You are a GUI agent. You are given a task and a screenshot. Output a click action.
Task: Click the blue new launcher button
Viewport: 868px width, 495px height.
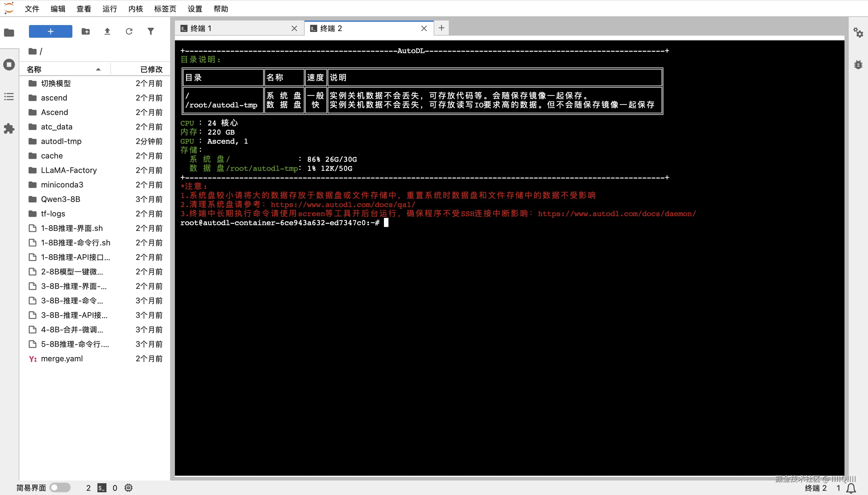(x=51, y=32)
